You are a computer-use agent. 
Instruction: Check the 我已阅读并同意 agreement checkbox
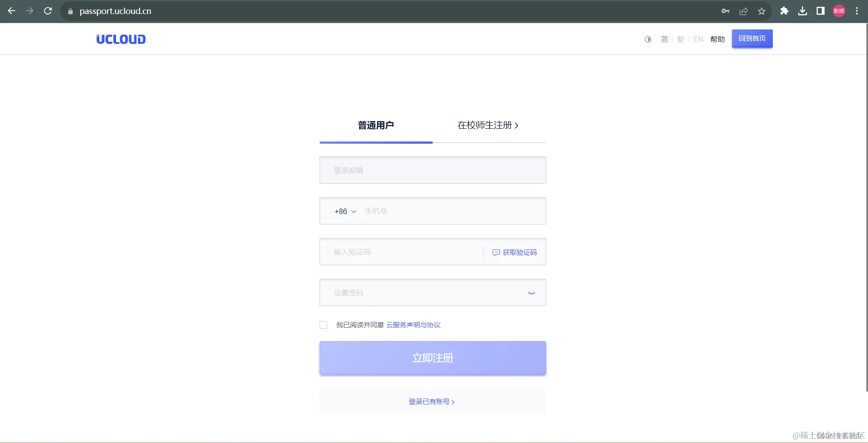(x=323, y=325)
